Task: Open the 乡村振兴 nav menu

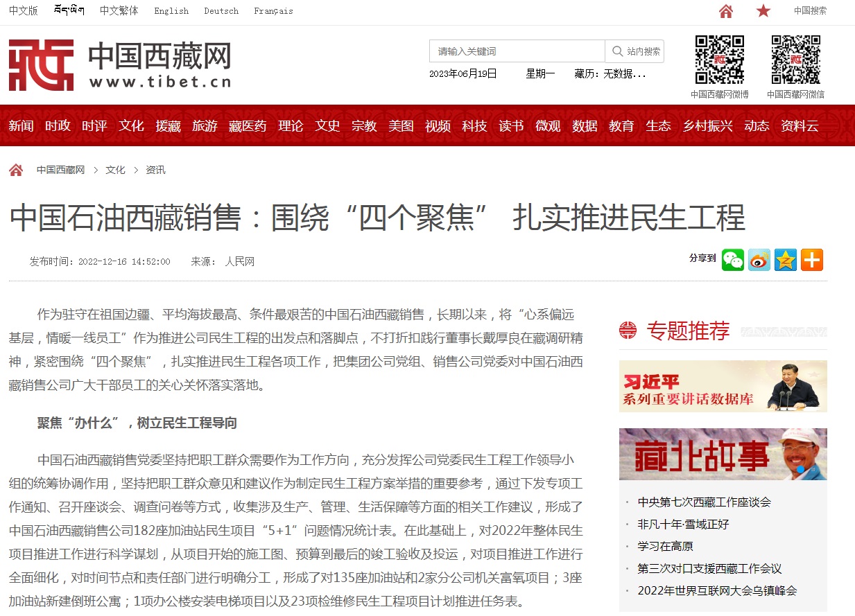Action: pyautogui.click(x=708, y=125)
